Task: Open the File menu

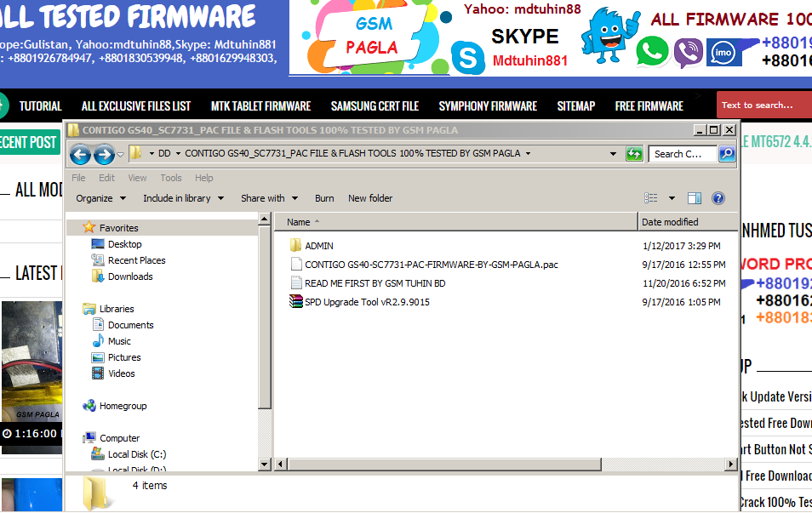Action: point(78,178)
